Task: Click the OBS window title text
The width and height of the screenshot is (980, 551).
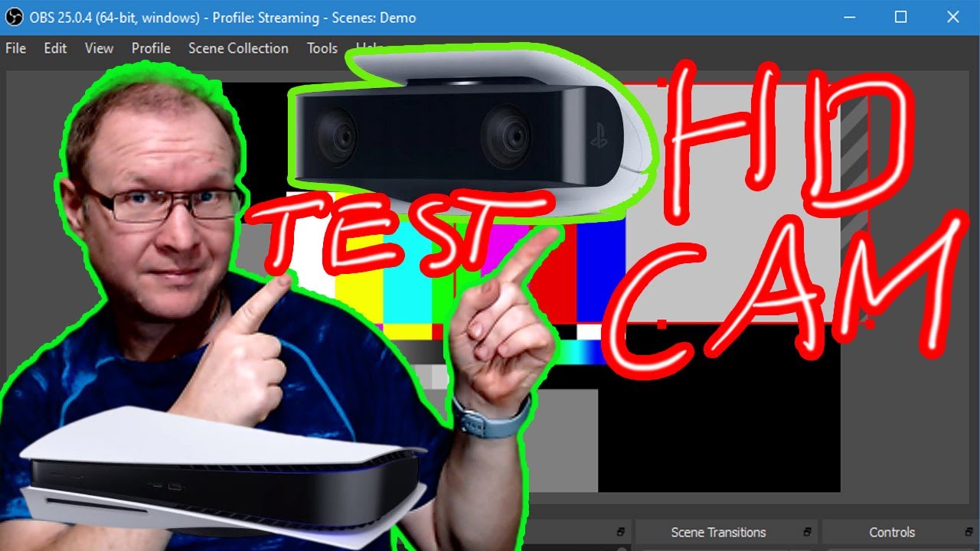Action: click(x=223, y=17)
